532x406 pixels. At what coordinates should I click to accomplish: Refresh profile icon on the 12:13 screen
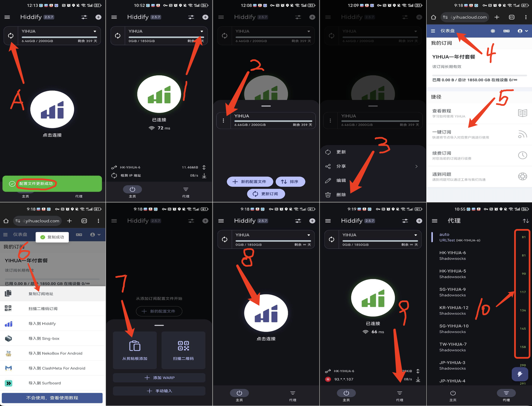[11, 35]
